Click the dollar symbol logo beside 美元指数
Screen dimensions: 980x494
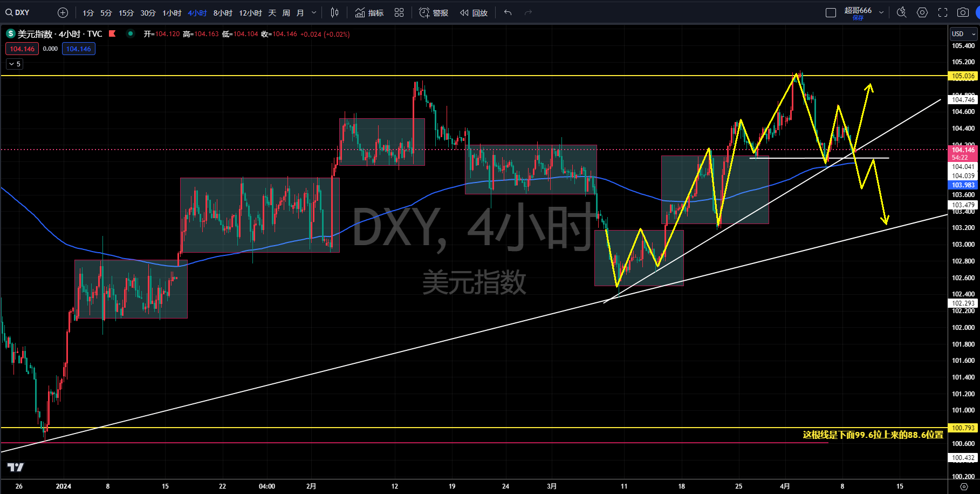point(10,34)
